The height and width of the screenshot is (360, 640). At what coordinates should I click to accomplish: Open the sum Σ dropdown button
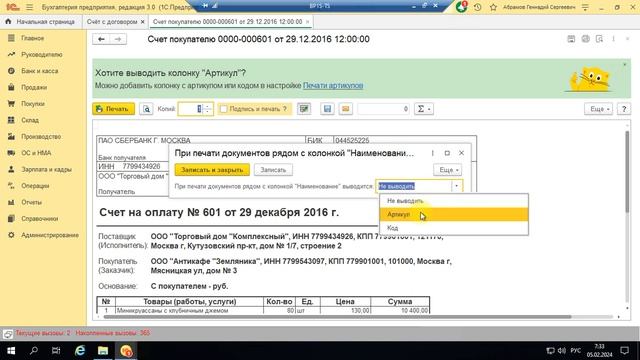pyautogui.click(x=424, y=109)
